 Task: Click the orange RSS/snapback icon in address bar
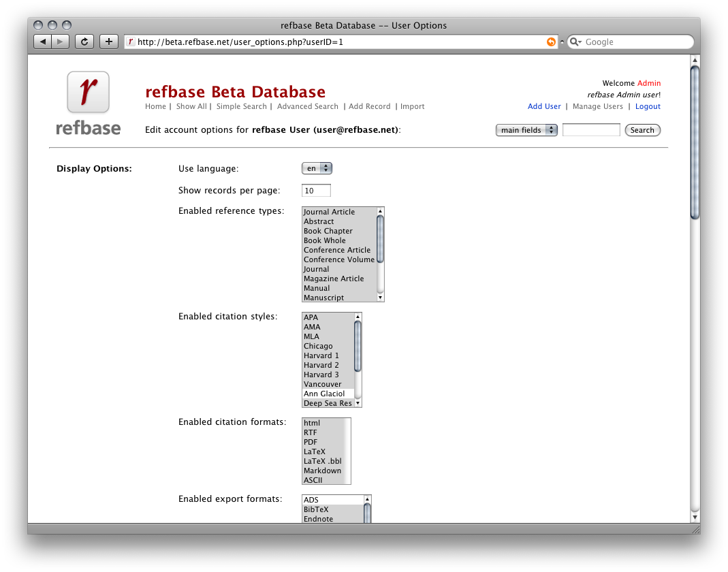(551, 42)
